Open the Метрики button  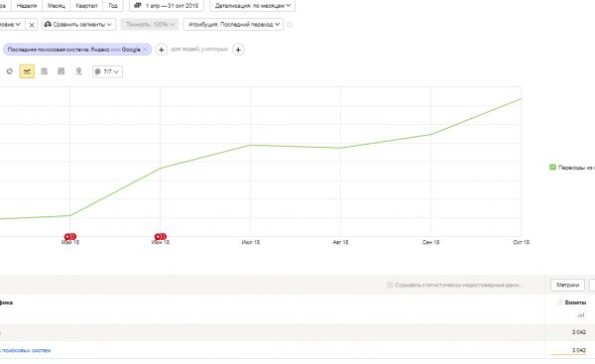pos(567,285)
